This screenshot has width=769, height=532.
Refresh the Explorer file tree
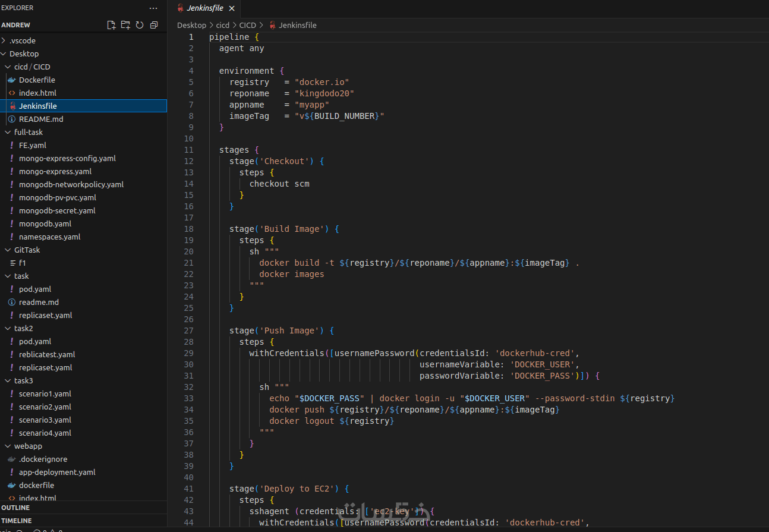click(140, 25)
